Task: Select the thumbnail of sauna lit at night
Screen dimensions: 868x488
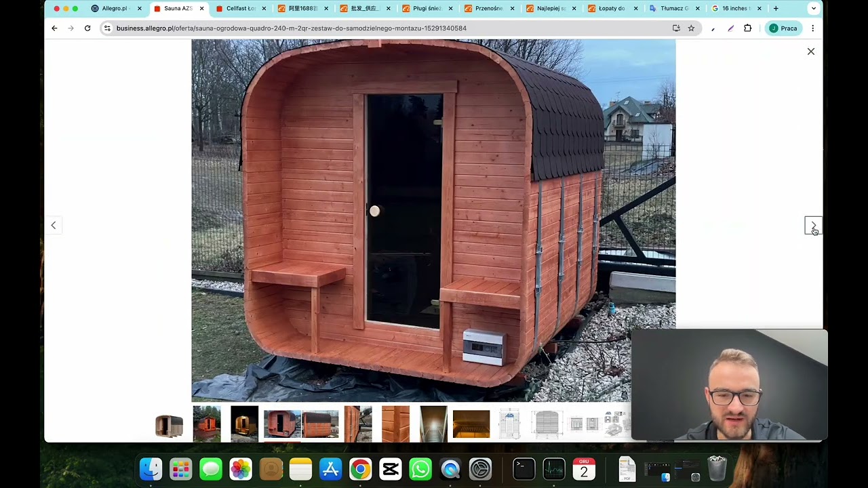Action: pyautogui.click(x=244, y=424)
